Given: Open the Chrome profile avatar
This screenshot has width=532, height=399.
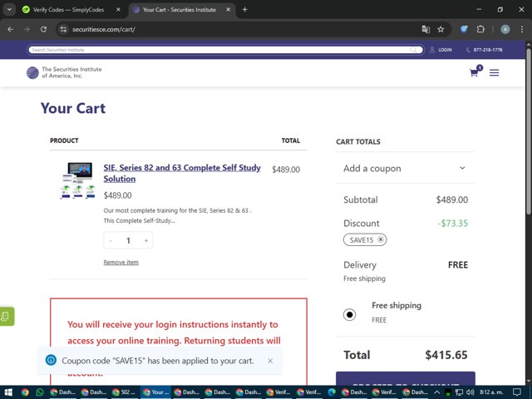Looking at the screenshot, I should (505, 30).
